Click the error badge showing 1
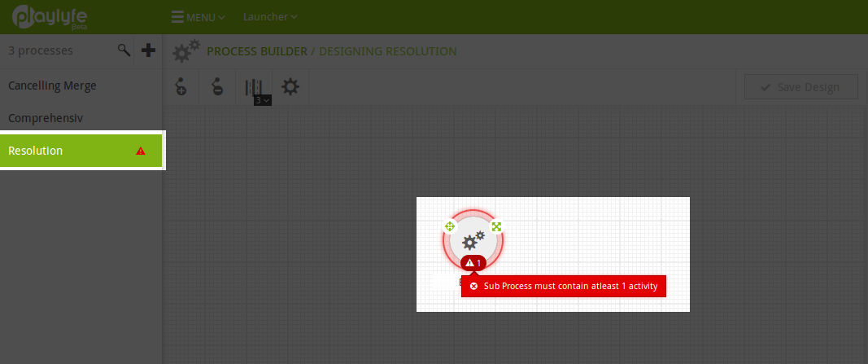Viewport: 868px width, 364px height. point(473,262)
